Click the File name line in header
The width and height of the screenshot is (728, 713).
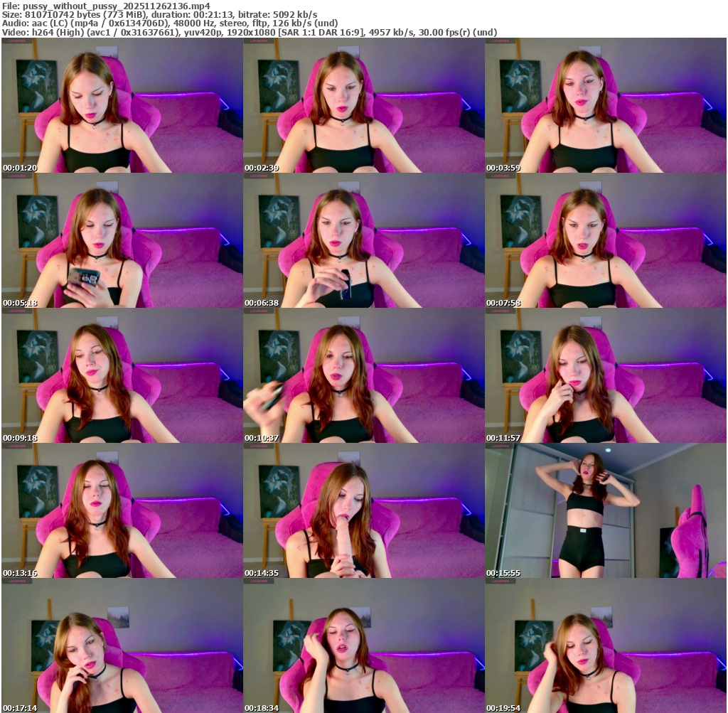106,5
